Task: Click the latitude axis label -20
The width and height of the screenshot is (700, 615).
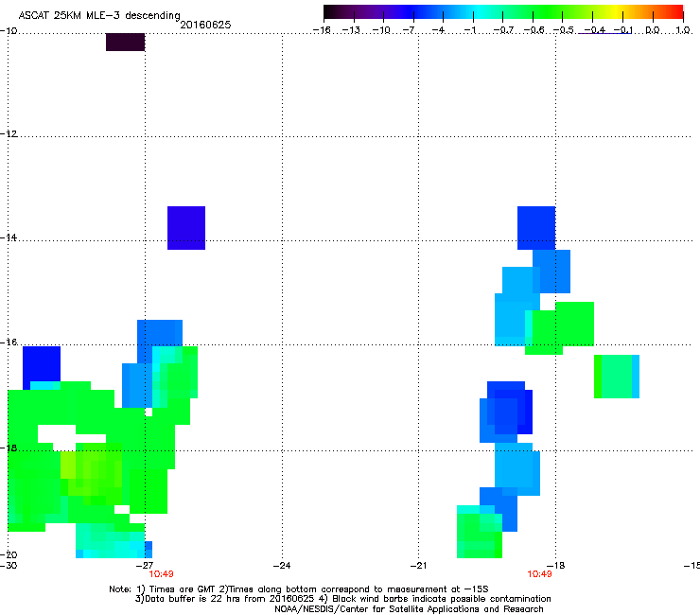Action: click(x=9, y=554)
